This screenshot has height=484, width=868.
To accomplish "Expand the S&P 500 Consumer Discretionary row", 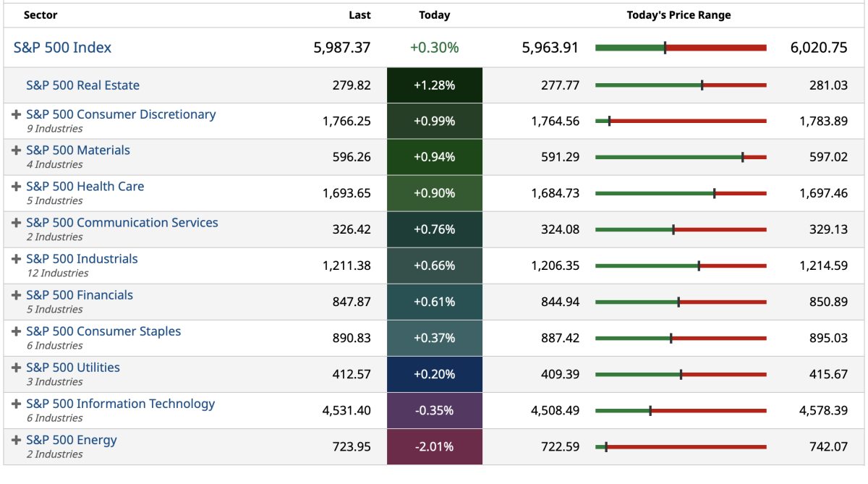I will tap(17, 114).
